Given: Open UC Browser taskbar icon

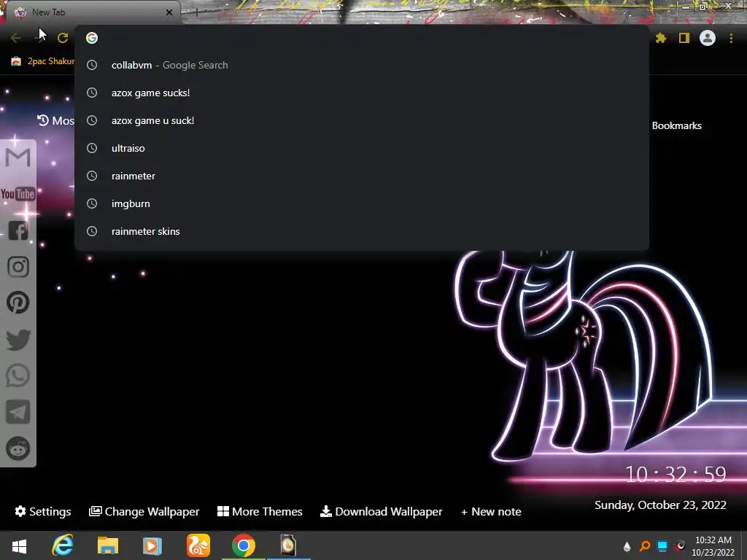Looking at the screenshot, I should (198, 545).
